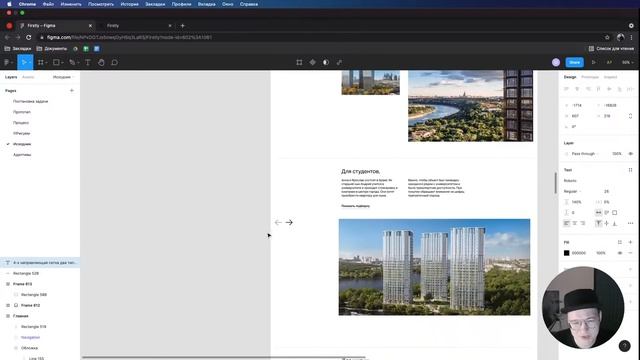Image resolution: width=640 pixels, height=360 pixels.
Task: Bookmark this page with the star icon
Action: (607, 37)
